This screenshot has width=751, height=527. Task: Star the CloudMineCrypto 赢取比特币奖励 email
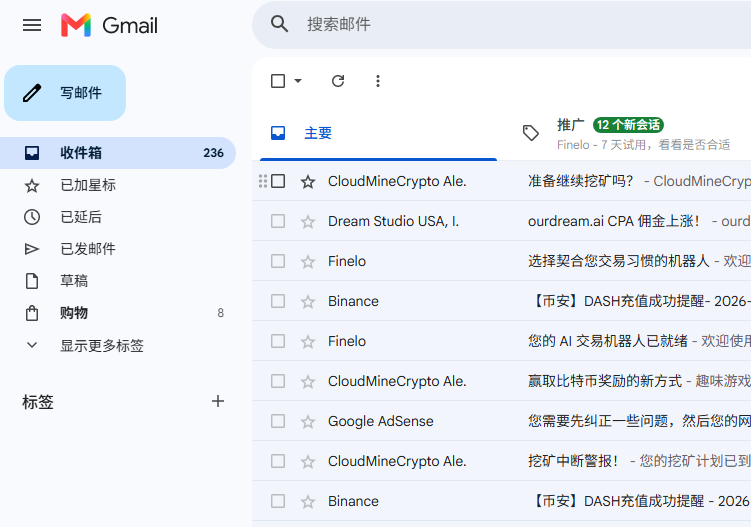point(308,381)
